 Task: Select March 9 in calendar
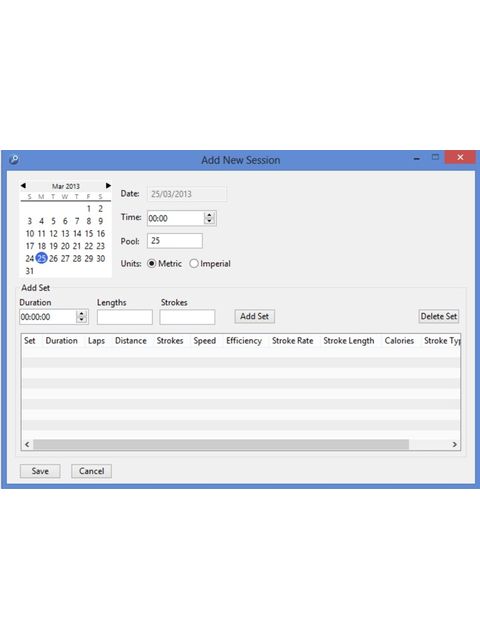[x=100, y=221]
